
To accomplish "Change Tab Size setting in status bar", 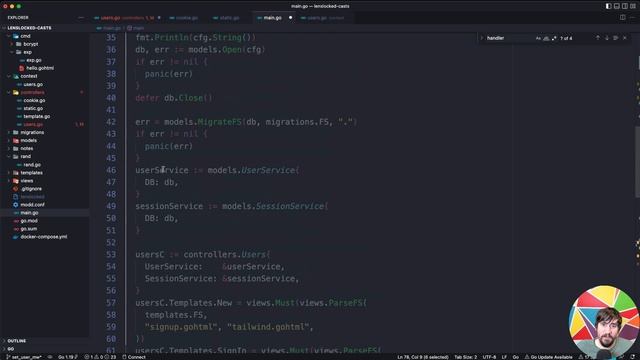I will (465, 357).
